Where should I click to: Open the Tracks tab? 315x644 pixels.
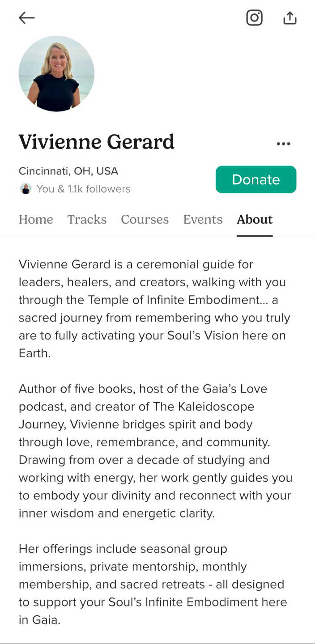[x=87, y=219]
